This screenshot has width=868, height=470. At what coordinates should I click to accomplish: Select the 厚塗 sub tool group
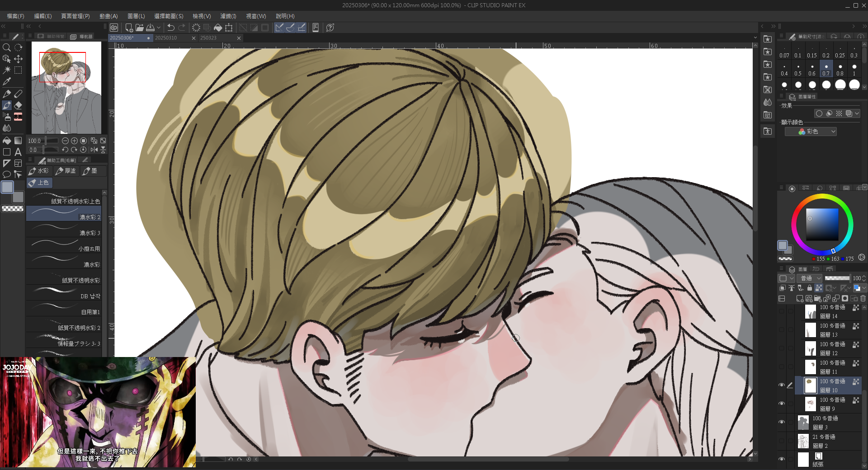66,171
